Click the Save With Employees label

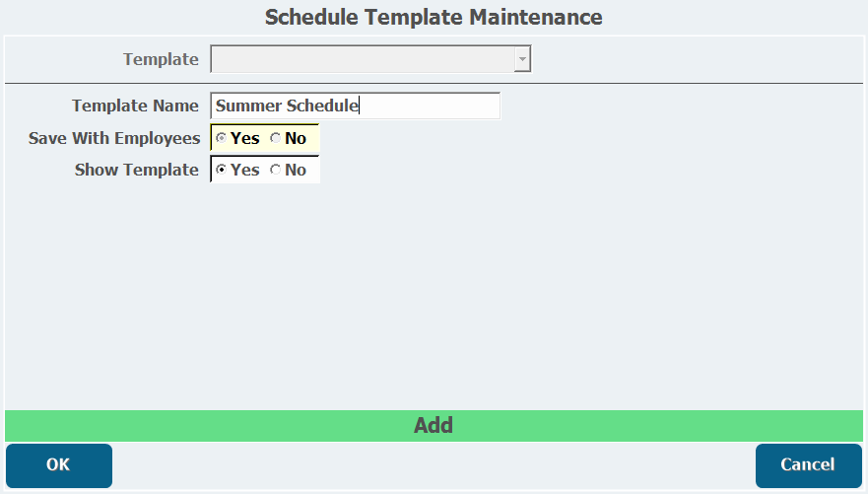[x=114, y=138]
